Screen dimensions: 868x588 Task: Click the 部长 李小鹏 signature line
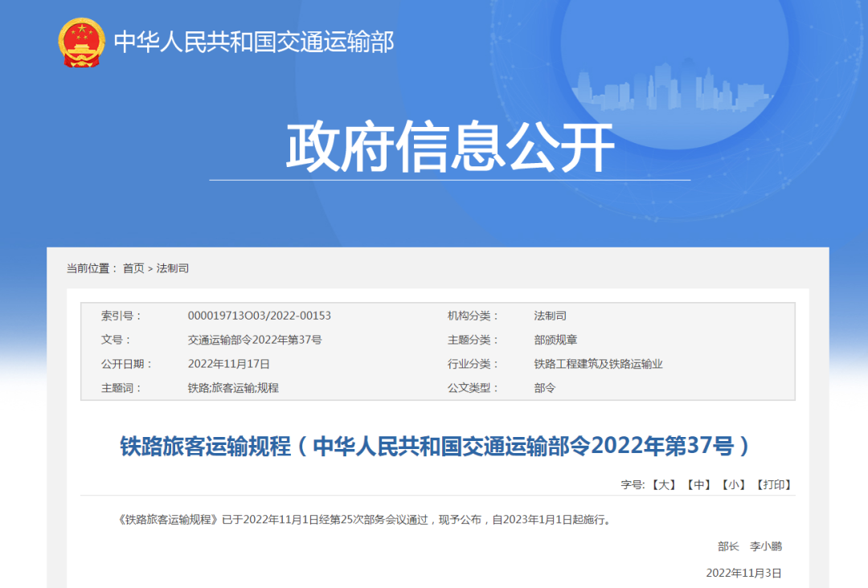[x=751, y=545]
